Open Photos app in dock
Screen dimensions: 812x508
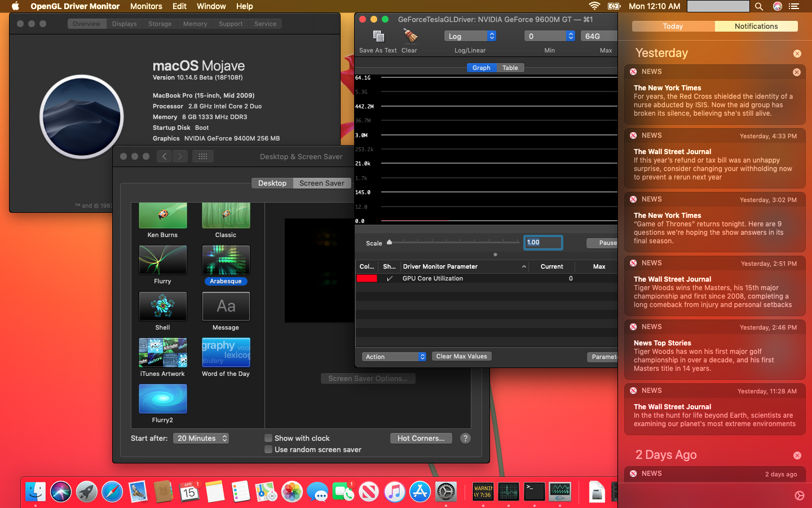coord(292,492)
